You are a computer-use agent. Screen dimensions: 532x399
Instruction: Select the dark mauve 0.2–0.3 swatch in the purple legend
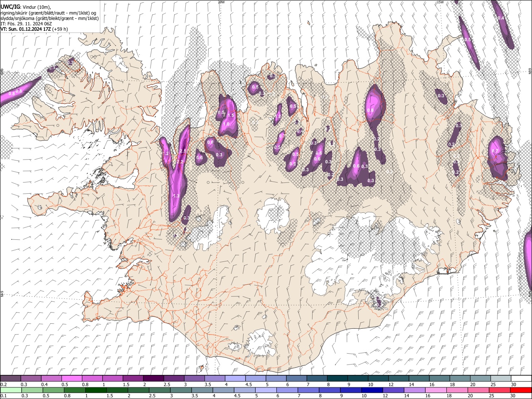coord(10,379)
